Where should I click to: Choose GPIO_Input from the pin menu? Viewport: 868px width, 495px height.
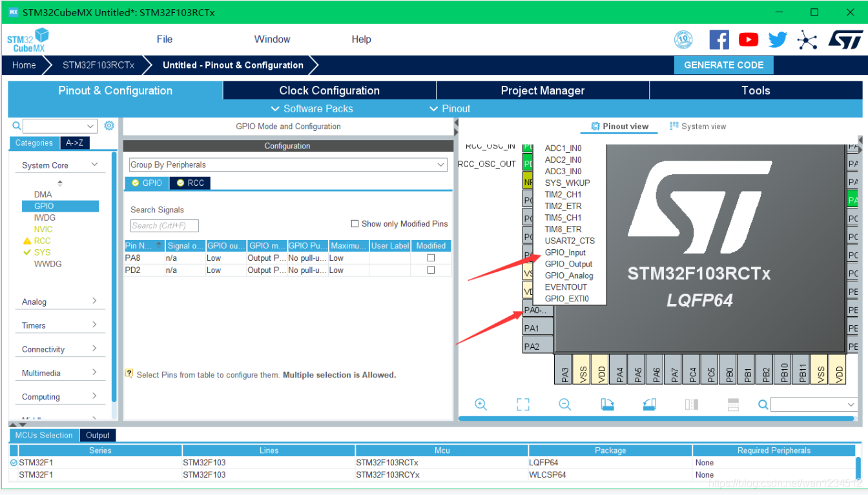tap(565, 252)
